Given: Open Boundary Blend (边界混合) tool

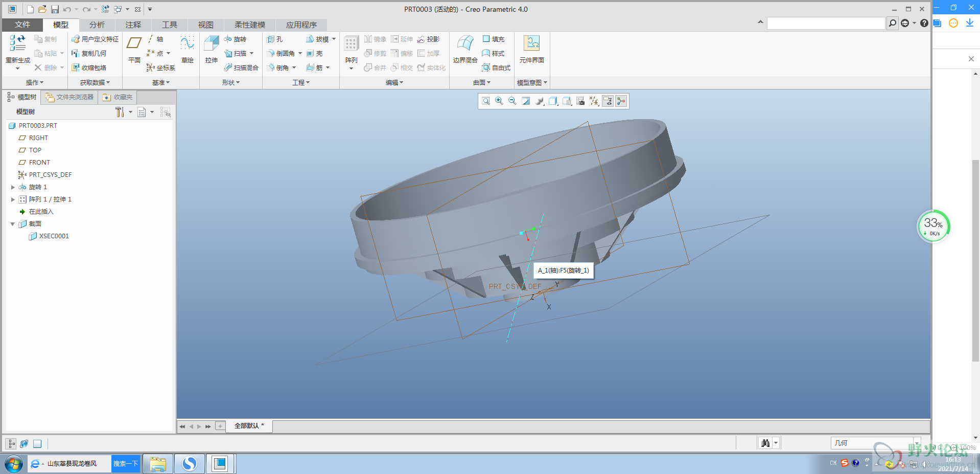Looking at the screenshot, I should (465, 49).
